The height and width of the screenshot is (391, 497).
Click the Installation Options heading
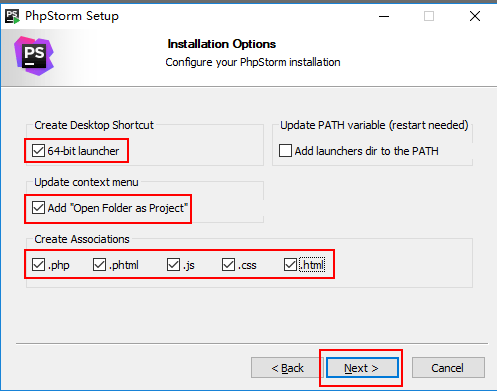coord(222,44)
